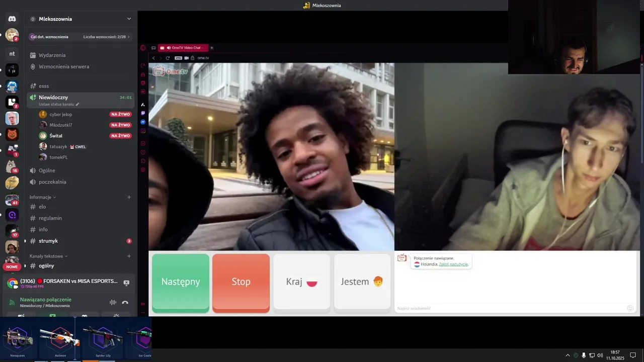Viewport: 644px width, 362px height.
Task: Open a new tab in Opera browser
Action: 212,48
